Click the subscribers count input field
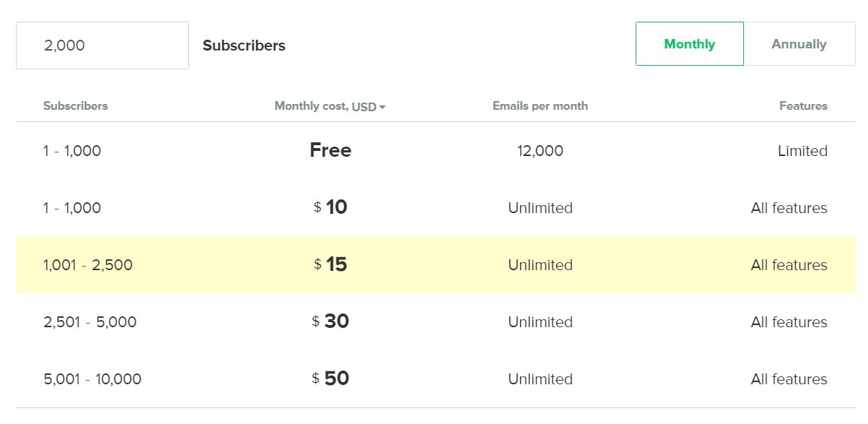The height and width of the screenshot is (424, 868). tap(102, 46)
